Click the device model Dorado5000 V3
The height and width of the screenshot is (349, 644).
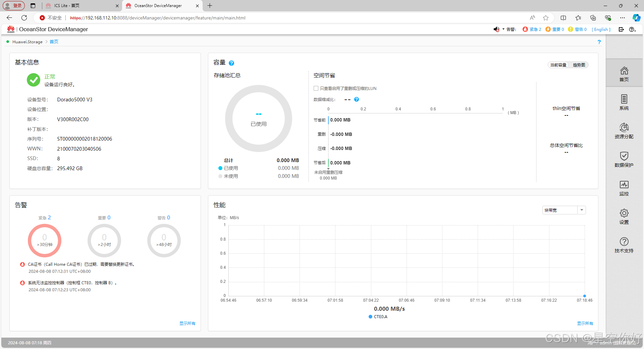(x=74, y=100)
